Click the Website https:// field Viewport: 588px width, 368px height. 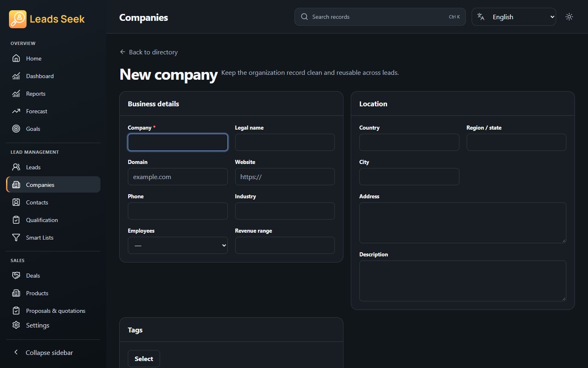[x=285, y=177]
